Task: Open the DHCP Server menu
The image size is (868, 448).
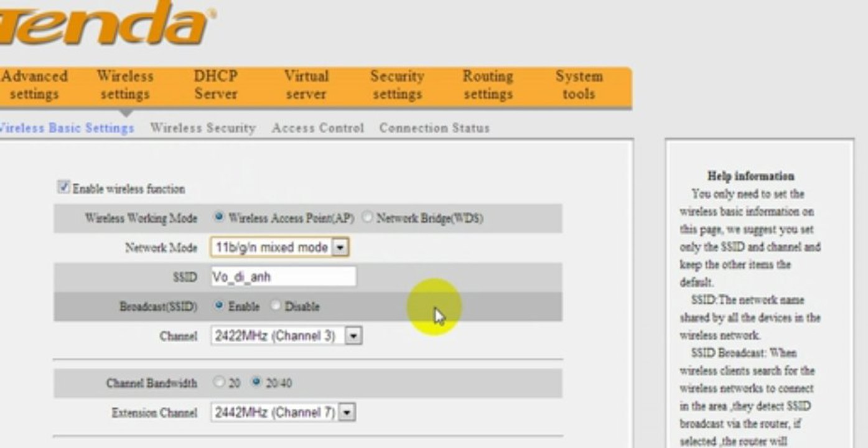Action: (215, 85)
